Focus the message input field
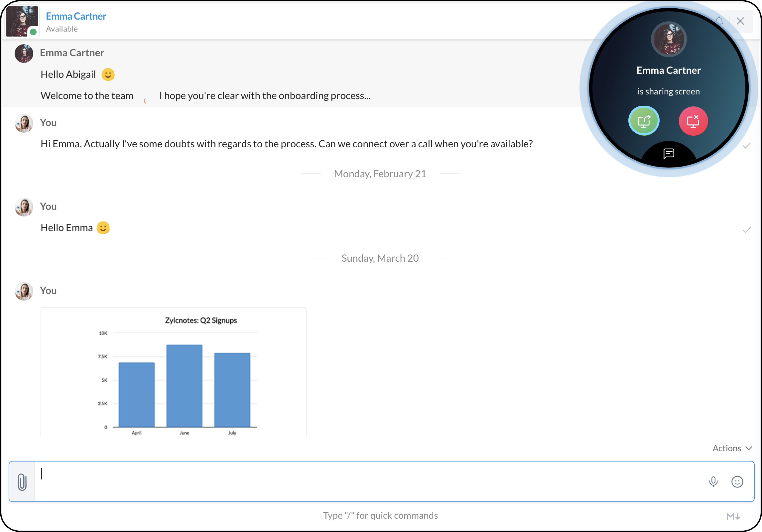Viewport: 762px width, 532px height. pyautogui.click(x=366, y=481)
